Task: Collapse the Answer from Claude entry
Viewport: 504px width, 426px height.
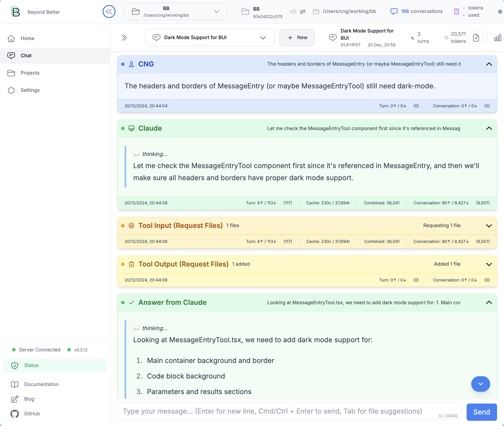Action: (489, 303)
